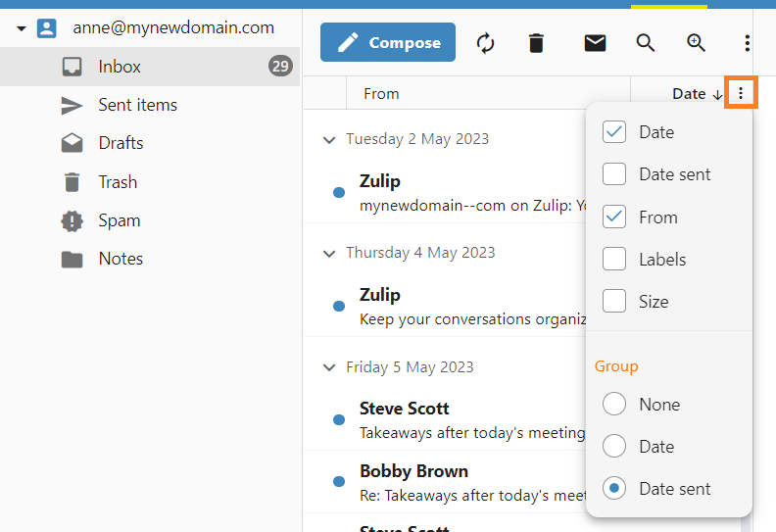Open advanced search magnifier-plus icon

[x=696, y=43]
